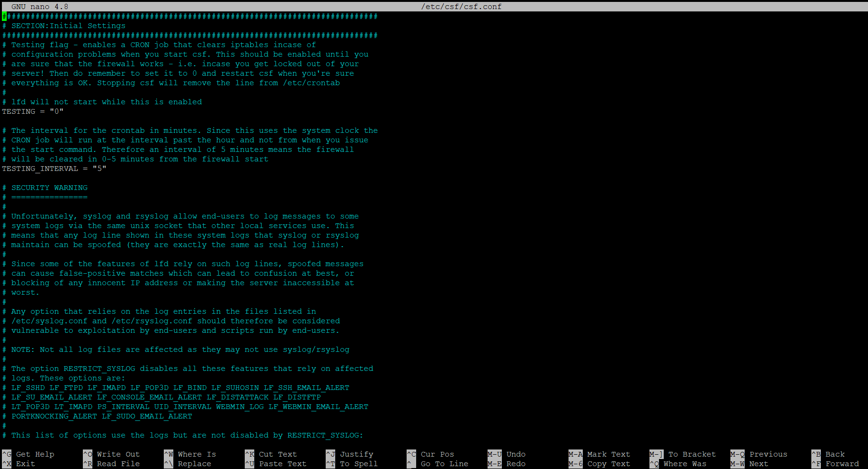Click the Copy Text shortcut
The height and width of the screenshot is (469, 868).
click(x=609, y=464)
